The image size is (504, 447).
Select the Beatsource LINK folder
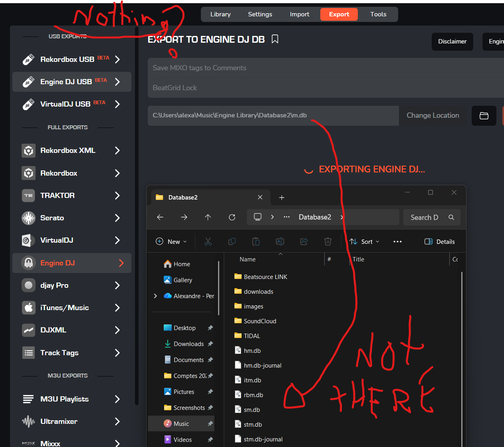click(261, 277)
